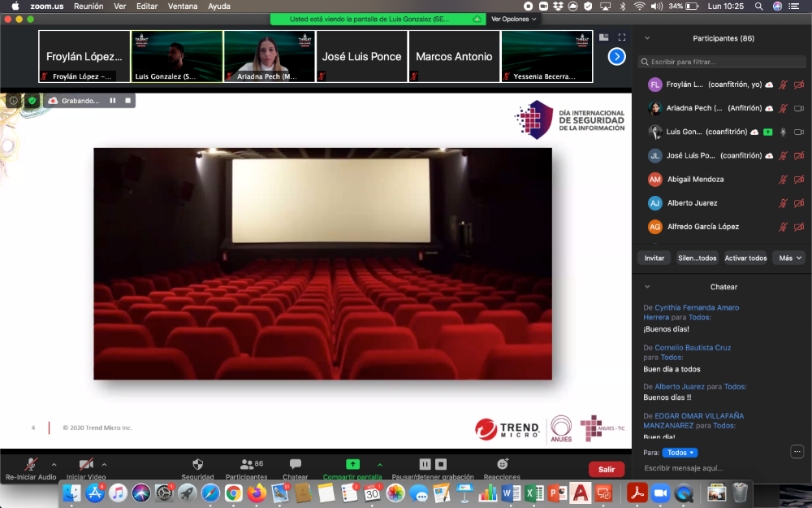Click the red Salir button
812x508 pixels.
pos(606,469)
